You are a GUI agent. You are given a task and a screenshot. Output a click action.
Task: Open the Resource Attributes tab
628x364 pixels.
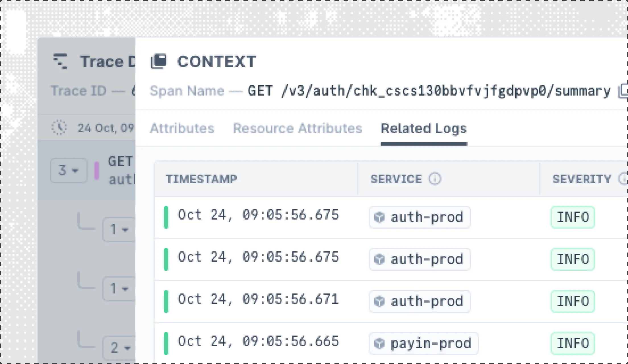pyautogui.click(x=298, y=128)
